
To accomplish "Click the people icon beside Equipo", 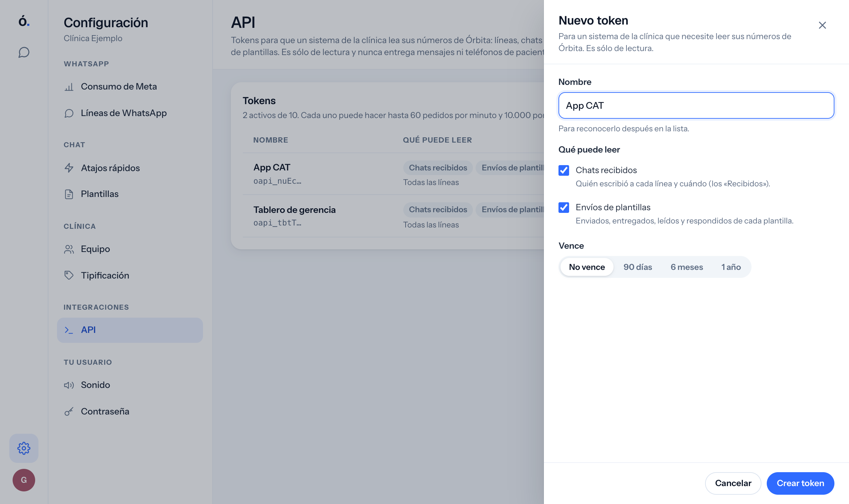I will (x=69, y=249).
